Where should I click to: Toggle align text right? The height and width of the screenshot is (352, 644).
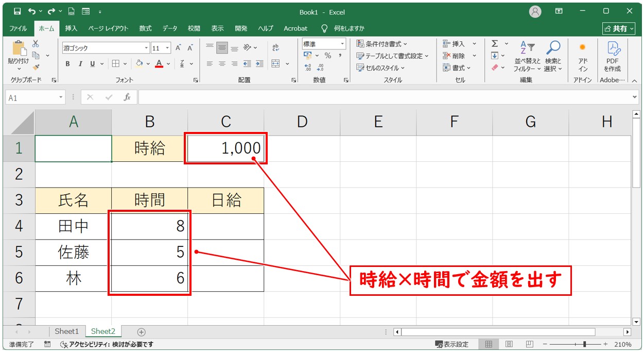pos(234,64)
